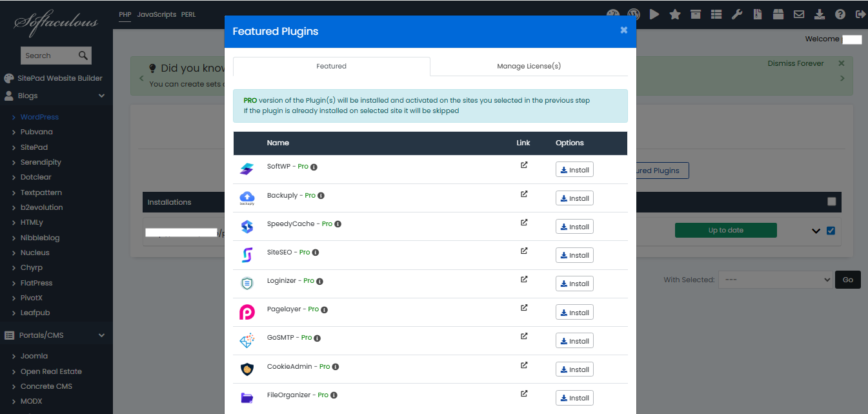868x414 pixels.
Task: Click the logout arrow icon
Action: [860, 14]
